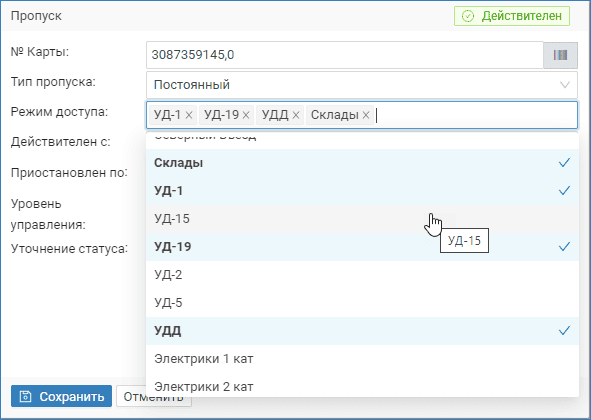Pick УД-5 from the options list

point(362,303)
